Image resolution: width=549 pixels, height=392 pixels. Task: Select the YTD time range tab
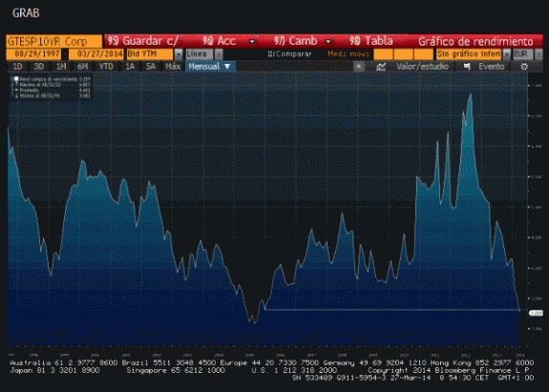[x=105, y=67]
